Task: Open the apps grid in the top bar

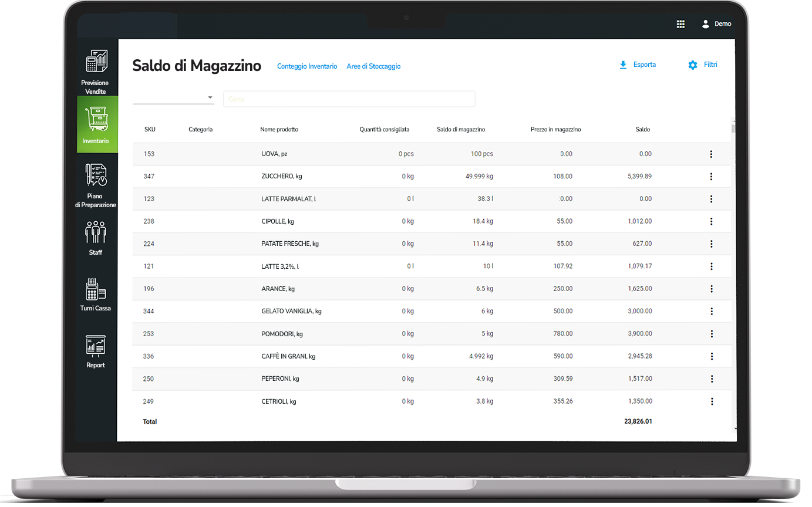Action: [680, 24]
